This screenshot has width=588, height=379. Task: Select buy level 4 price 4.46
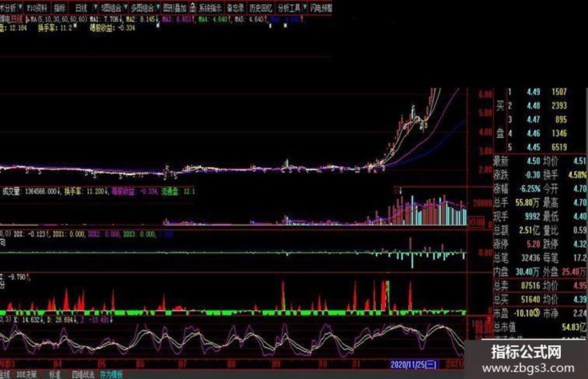533,133
